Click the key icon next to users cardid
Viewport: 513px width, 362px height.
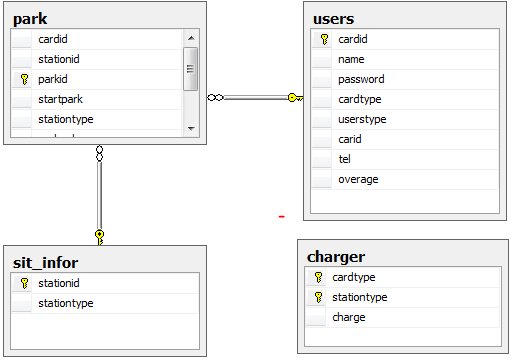(324, 39)
